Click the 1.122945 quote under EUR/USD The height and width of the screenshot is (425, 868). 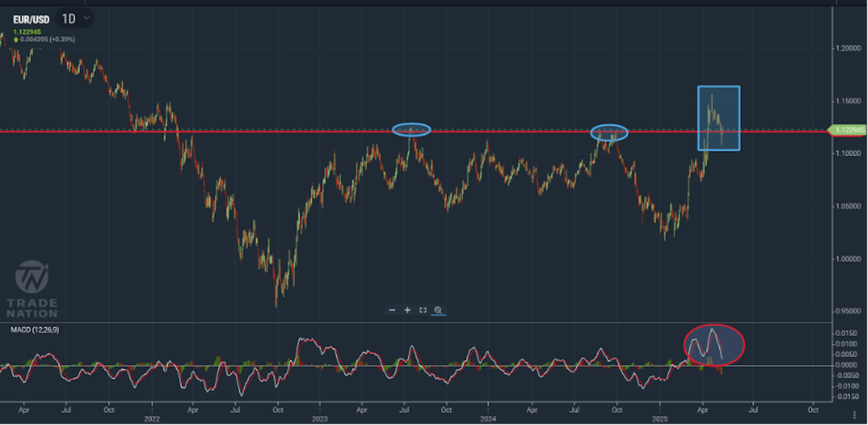(27, 32)
